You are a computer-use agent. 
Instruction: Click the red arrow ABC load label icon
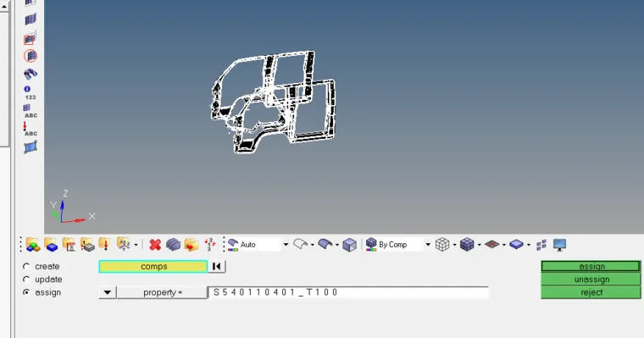pyautogui.click(x=30, y=129)
